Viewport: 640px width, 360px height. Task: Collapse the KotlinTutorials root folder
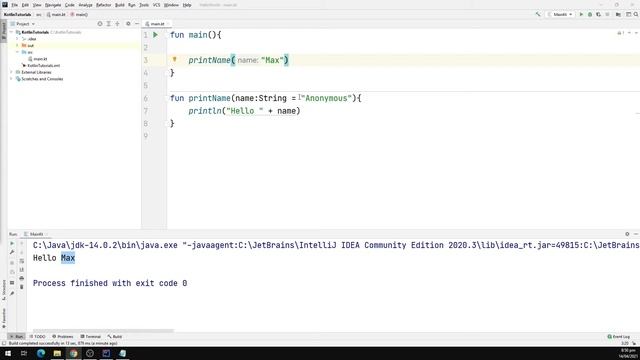point(11,32)
